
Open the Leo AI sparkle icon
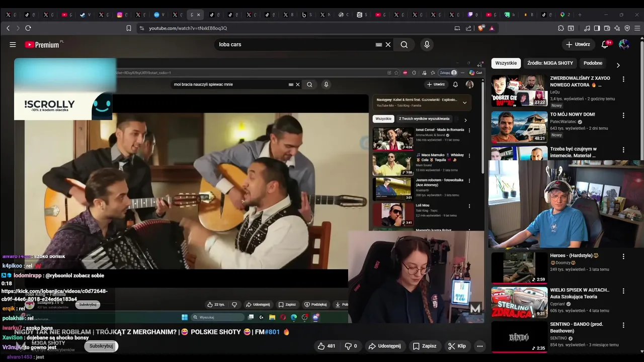[617, 28]
